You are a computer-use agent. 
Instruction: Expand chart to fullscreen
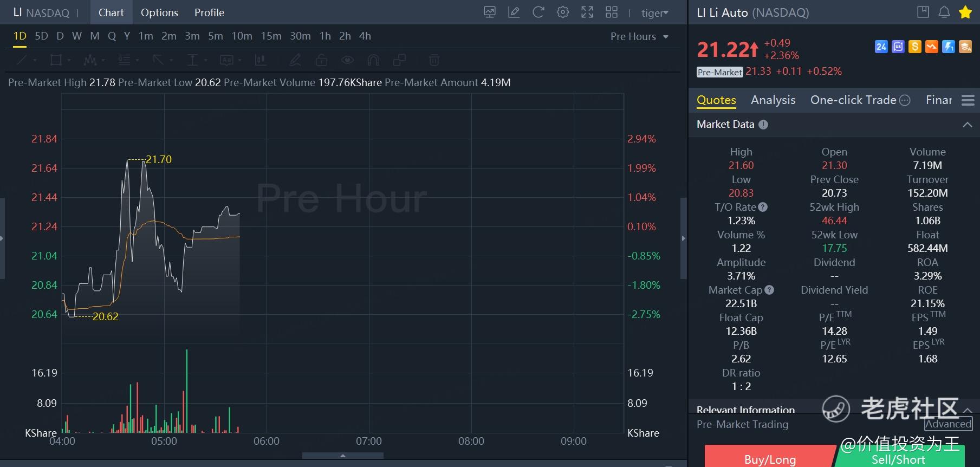[x=587, y=12]
